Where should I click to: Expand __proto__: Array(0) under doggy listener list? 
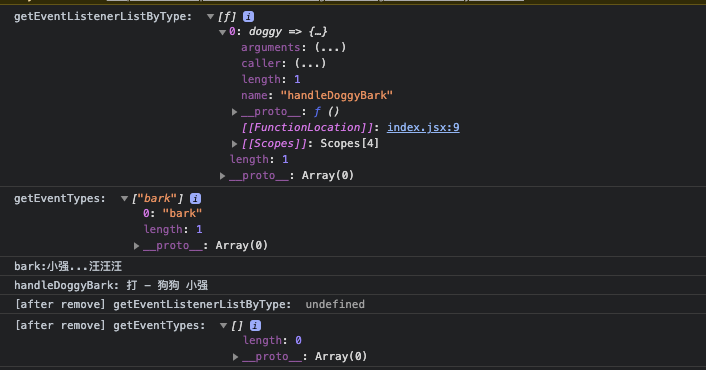coord(222,176)
